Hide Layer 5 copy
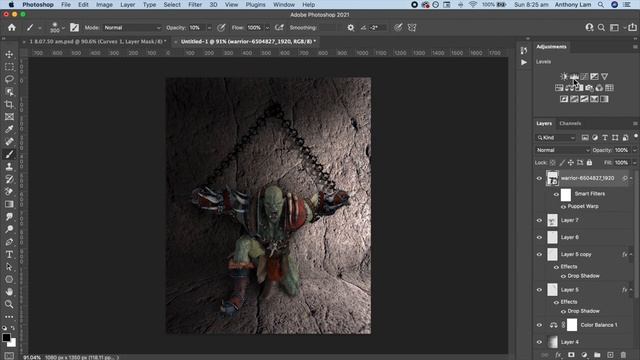The height and width of the screenshot is (360, 640). pyautogui.click(x=539, y=255)
